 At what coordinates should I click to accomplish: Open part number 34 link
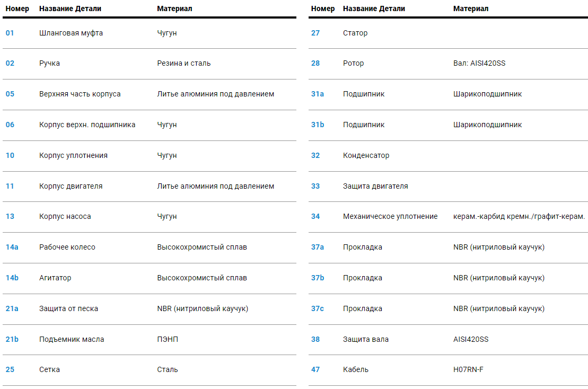[x=315, y=216]
